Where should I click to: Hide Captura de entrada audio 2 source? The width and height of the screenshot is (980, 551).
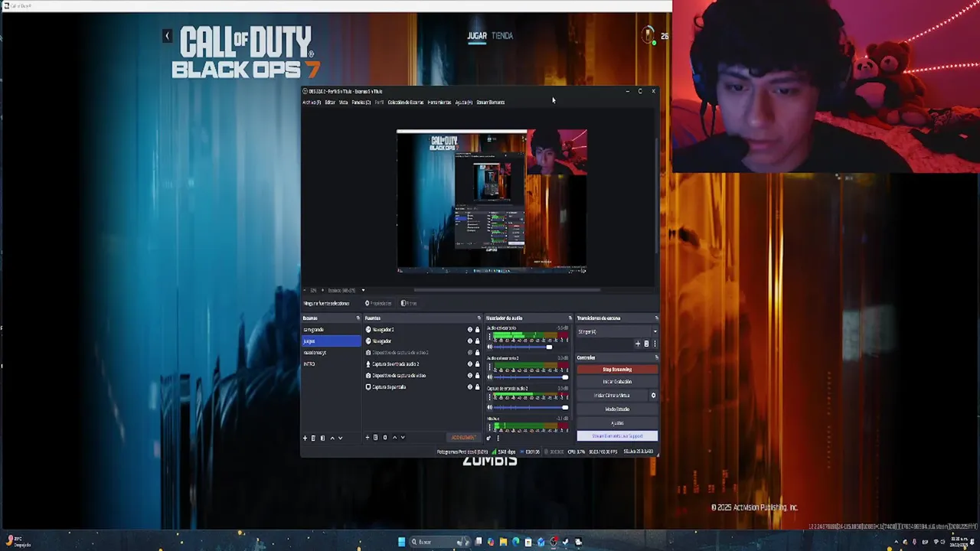[470, 364]
